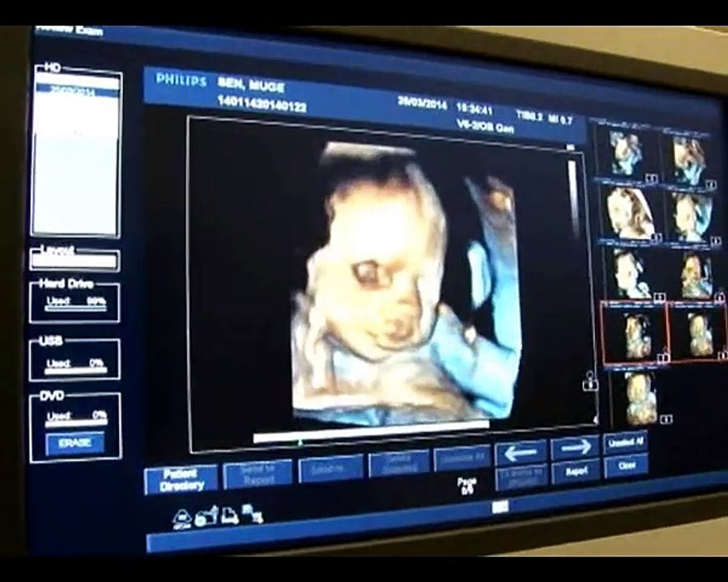Screen dimensions: 728x582
Task: Open the Layout dropdown field
Action: pos(74,262)
